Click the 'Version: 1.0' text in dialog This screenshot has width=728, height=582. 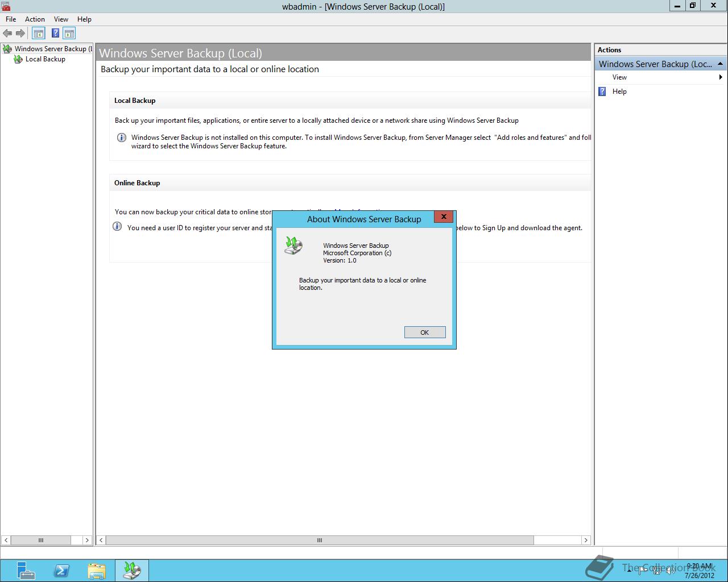tap(340, 260)
